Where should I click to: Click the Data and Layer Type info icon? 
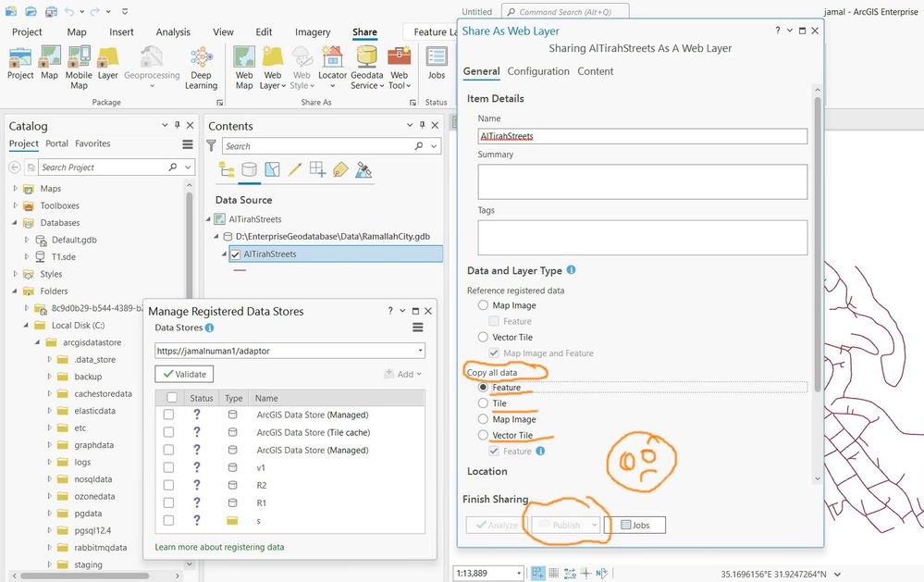(571, 270)
